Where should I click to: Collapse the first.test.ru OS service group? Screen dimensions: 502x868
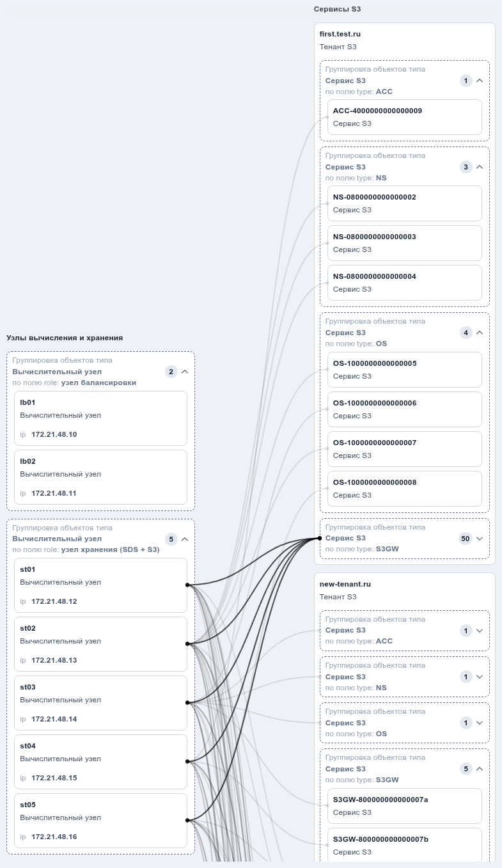point(480,333)
